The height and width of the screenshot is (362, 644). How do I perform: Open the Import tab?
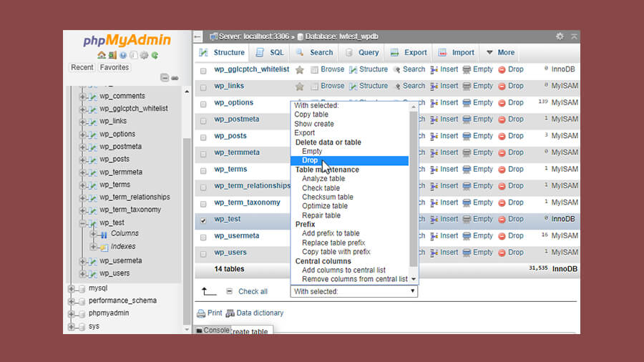coord(457,52)
